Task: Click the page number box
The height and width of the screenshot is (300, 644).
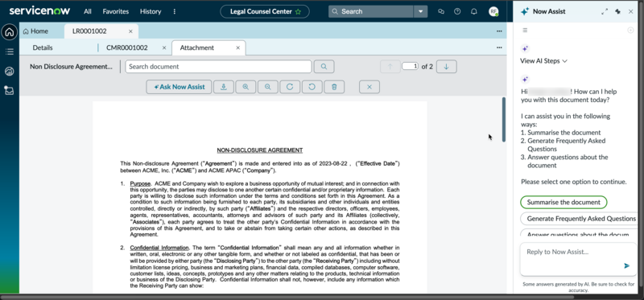Action: pyautogui.click(x=410, y=66)
